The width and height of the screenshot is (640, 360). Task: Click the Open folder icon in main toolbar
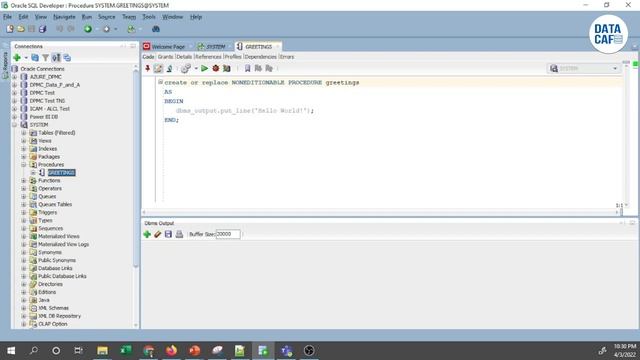pos(21,29)
